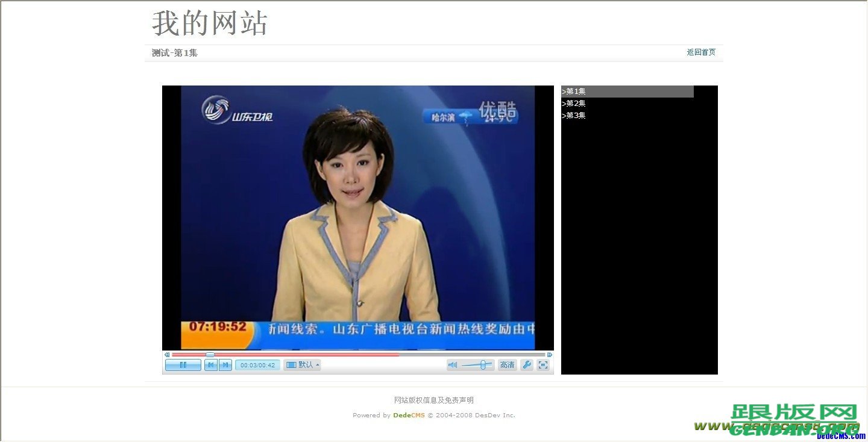Select 第3集 from the playlist
868x442 pixels.
pos(573,115)
